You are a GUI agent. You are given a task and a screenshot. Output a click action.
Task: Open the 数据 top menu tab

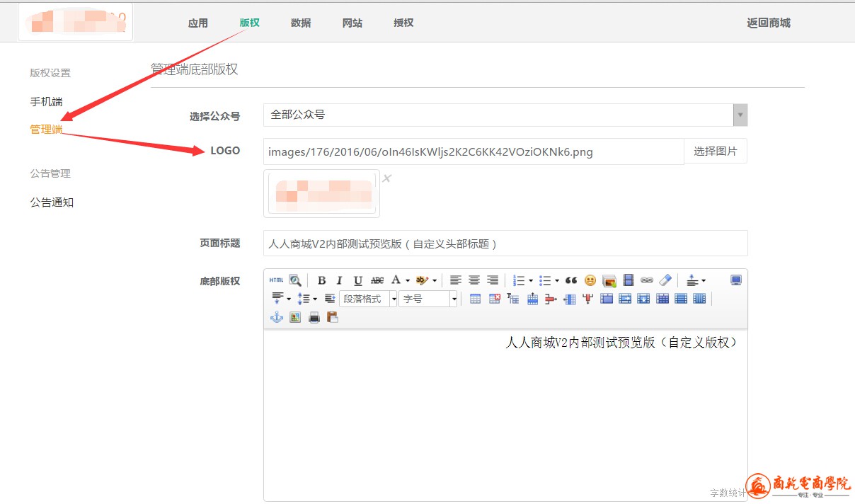pos(301,23)
